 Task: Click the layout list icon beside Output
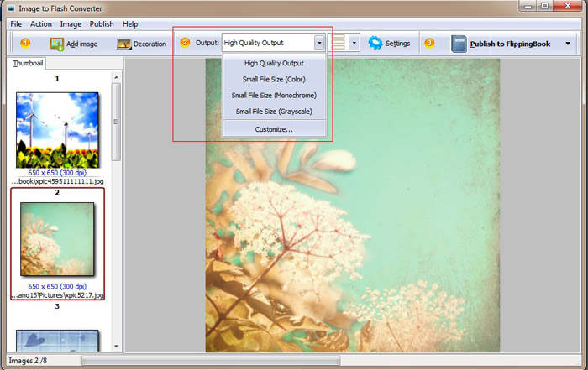tap(339, 42)
